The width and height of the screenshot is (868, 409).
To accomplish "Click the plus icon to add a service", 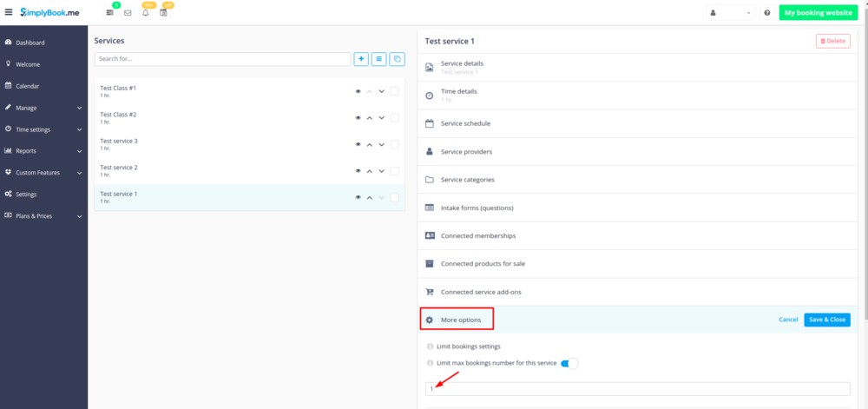I will pos(361,59).
